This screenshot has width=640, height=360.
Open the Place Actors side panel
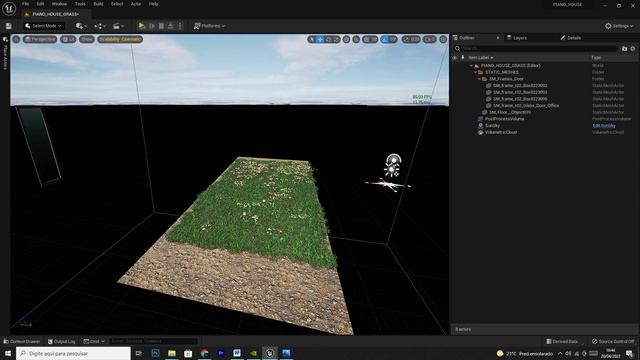(x=5, y=52)
